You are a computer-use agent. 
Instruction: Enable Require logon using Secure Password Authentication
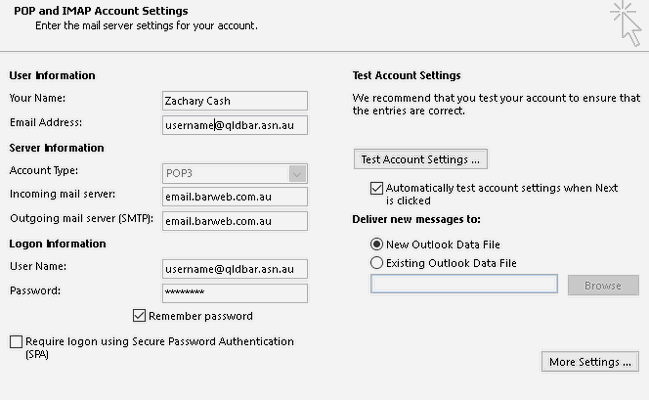[x=16, y=342]
